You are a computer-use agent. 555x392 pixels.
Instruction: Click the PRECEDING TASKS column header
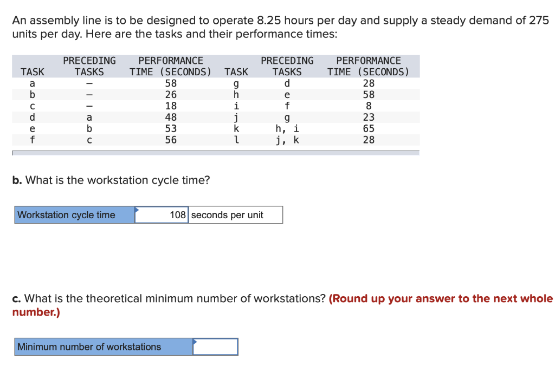coord(89,66)
